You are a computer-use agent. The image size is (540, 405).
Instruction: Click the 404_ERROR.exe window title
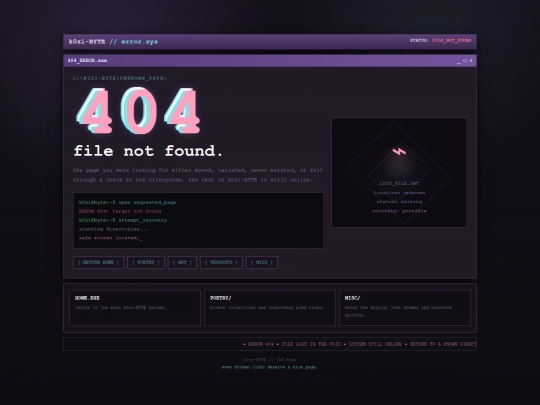tap(87, 61)
